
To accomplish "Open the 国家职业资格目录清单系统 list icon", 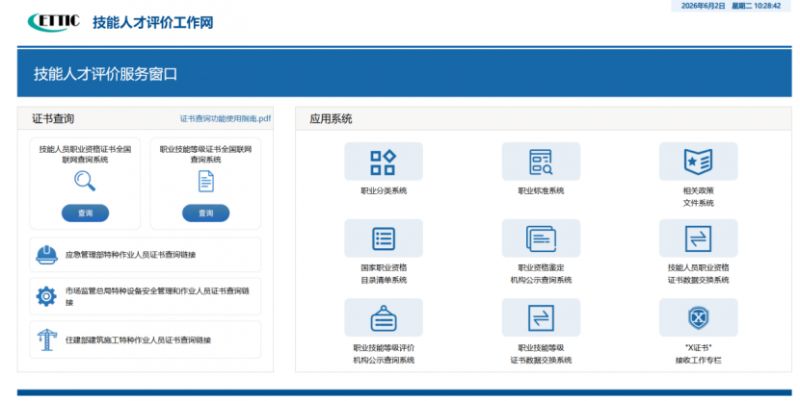I will [x=383, y=238].
